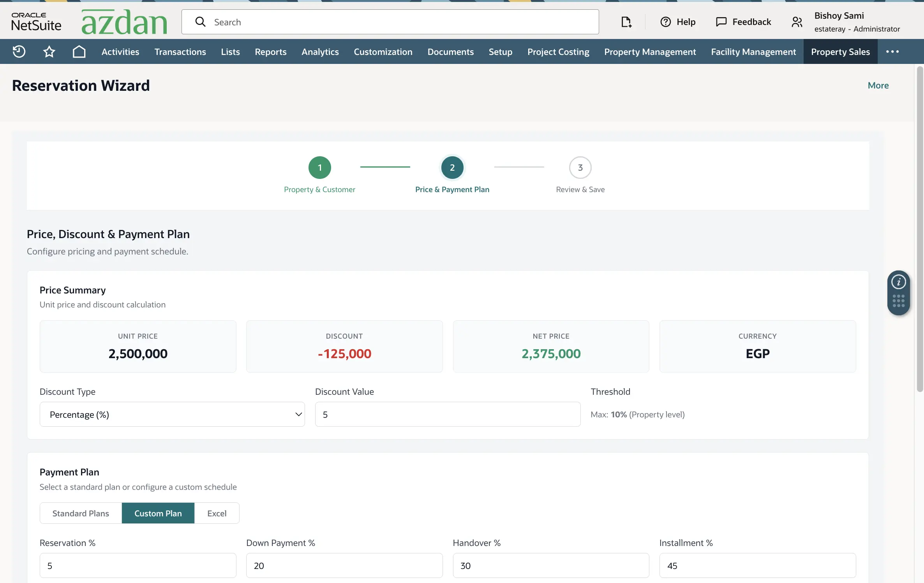
Task: Click the Reservation Wizard page title
Action: [x=81, y=85]
